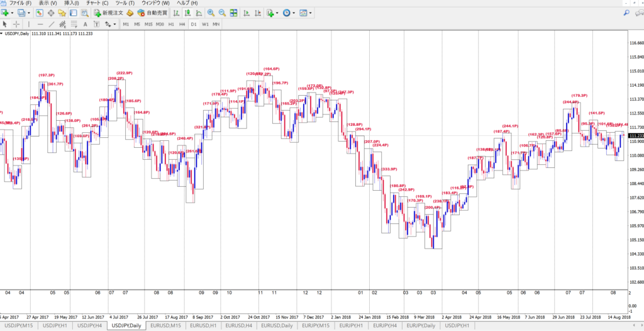Image resolution: width=644 pixels, height=331 pixels.
Task: Click the 新規注文 new order button
Action: coord(108,13)
